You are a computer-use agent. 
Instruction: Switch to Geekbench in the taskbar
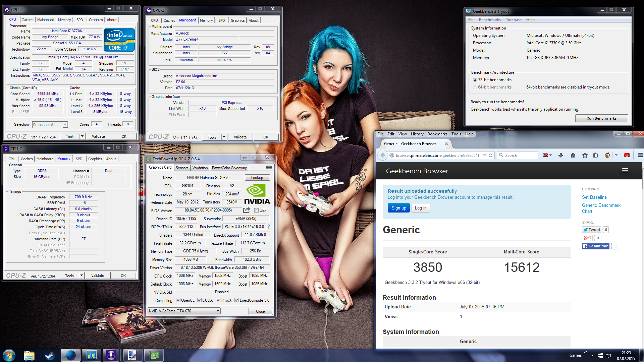click(x=91, y=355)
